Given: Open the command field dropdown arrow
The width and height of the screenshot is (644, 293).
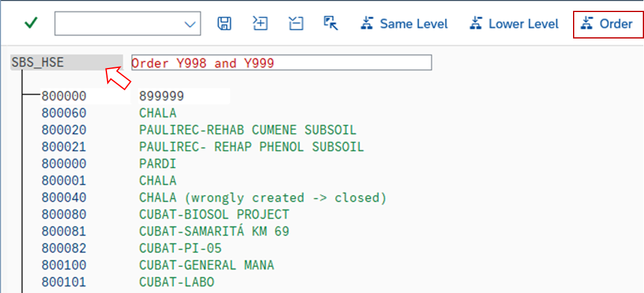Looking at the screenshot, I should click(191, 24).
